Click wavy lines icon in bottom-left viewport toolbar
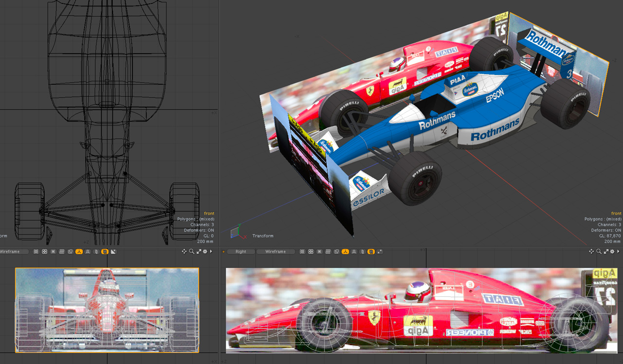The width and height of the screenshot is (623, 364). pos(62,252)
